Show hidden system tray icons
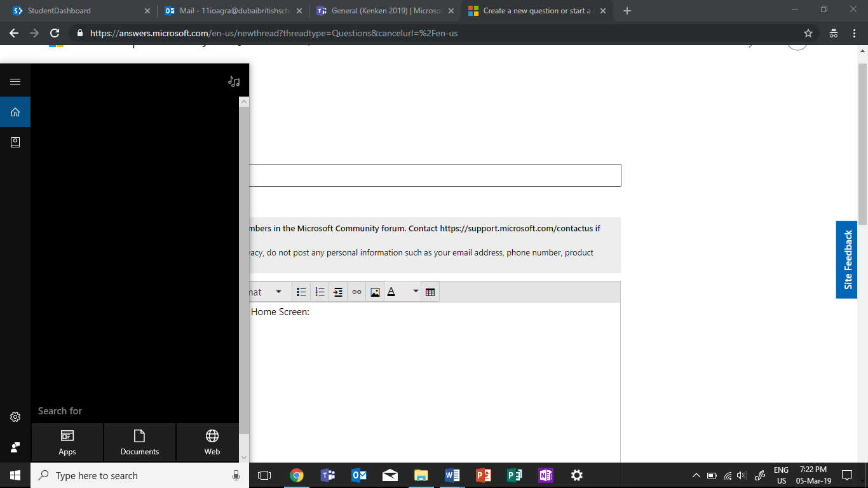Screen dimensions: 868x488 [x=696, y=475]
